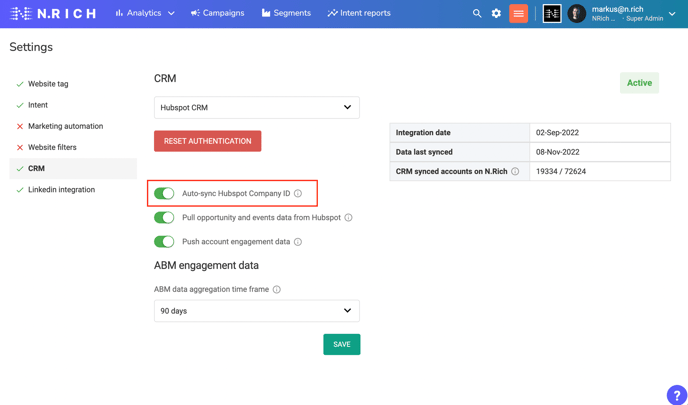This screenshot has width=688, height=405.
Task: Click the red X next to Website filters
Action: coord(20,147)
